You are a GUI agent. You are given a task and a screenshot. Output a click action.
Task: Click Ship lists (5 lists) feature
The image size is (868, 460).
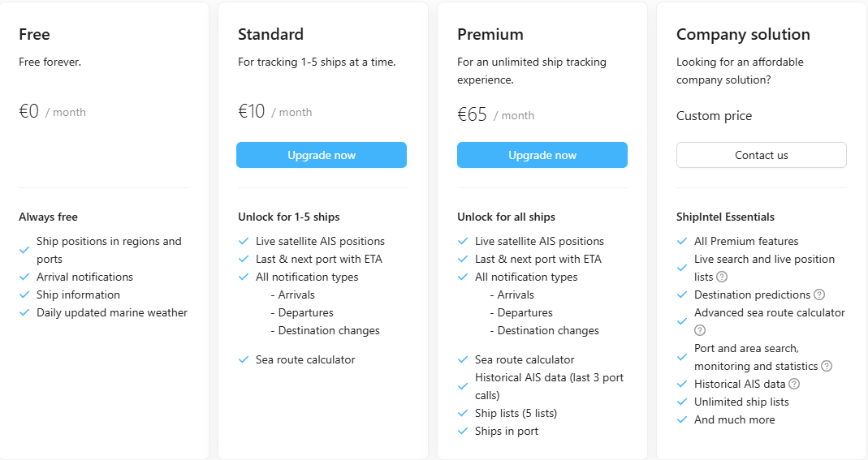pyautogui.click(x=516, y=413)
